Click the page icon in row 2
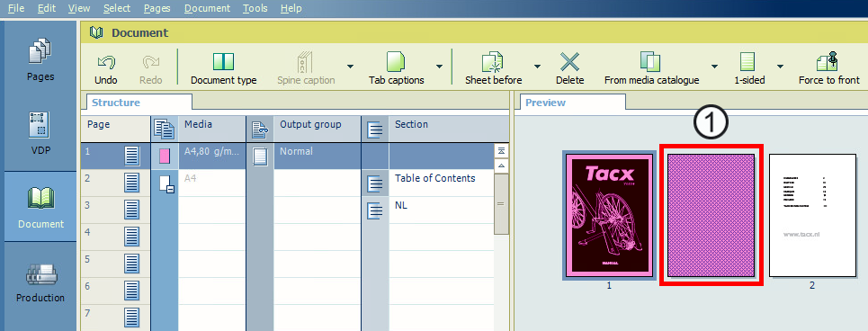 tap(132, 183)
